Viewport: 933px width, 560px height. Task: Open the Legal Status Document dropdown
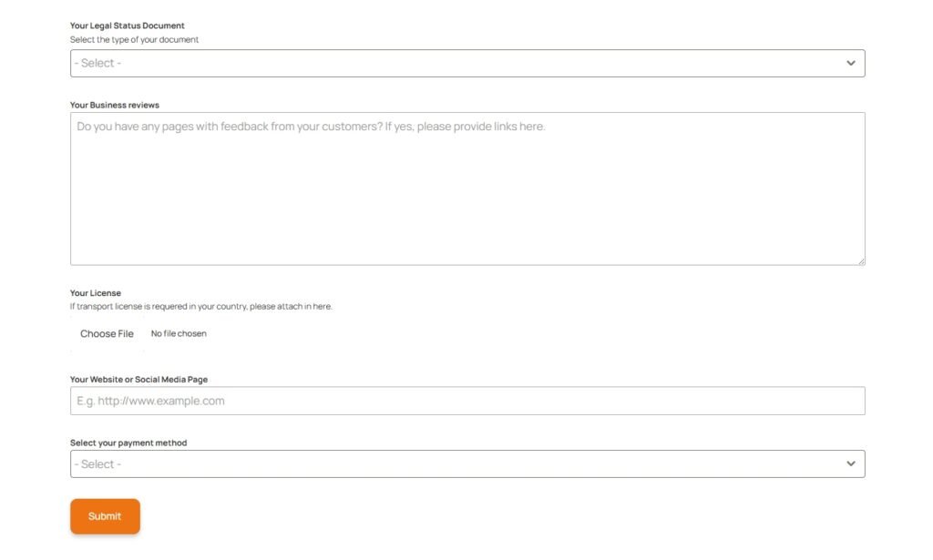click(x=466, y=63)
